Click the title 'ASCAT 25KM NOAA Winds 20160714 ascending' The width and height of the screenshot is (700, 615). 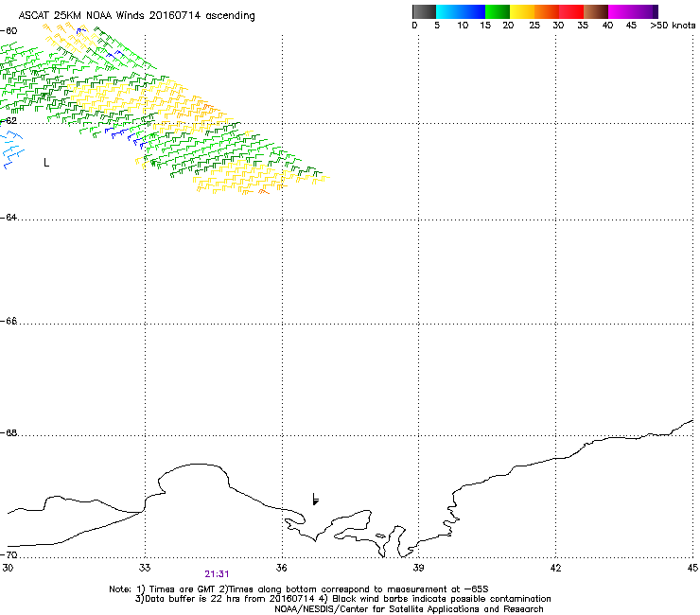pos(136,16)
